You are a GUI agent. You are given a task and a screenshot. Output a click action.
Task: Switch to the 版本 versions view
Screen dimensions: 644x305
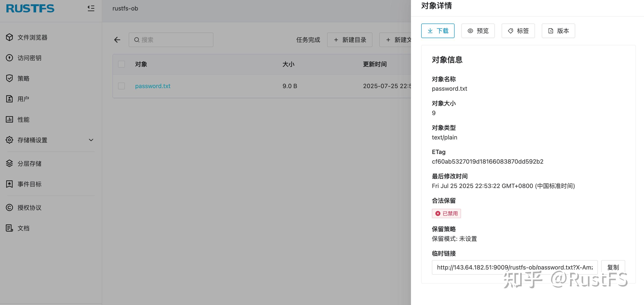coord(558,31)
